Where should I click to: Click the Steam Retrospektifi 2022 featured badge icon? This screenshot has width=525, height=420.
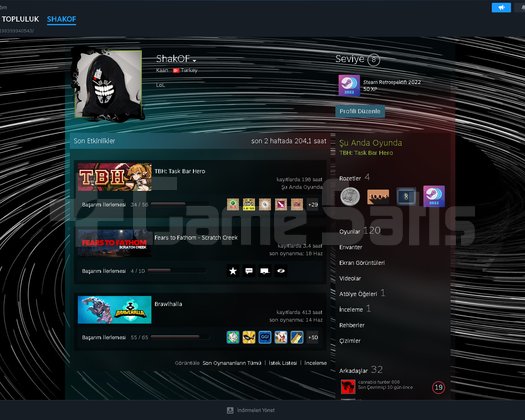tap(349, 85)
